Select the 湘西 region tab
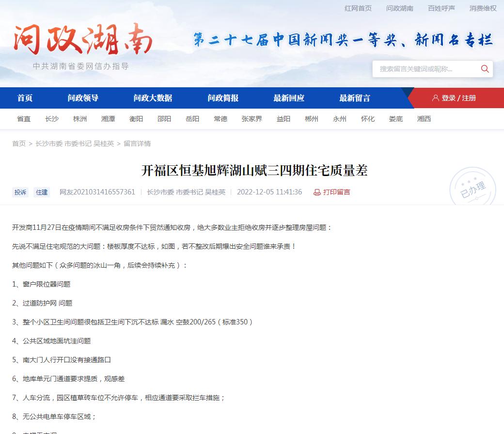 (424, 119)
